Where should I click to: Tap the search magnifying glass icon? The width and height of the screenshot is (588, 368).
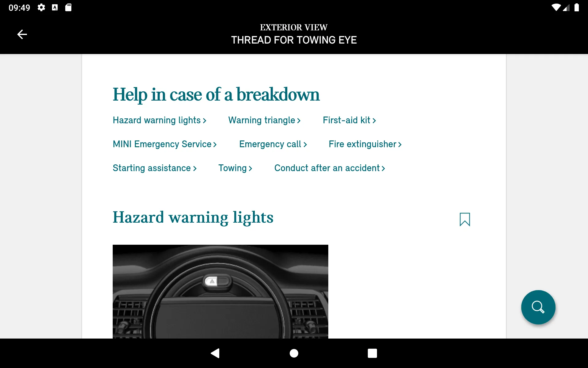538,307
